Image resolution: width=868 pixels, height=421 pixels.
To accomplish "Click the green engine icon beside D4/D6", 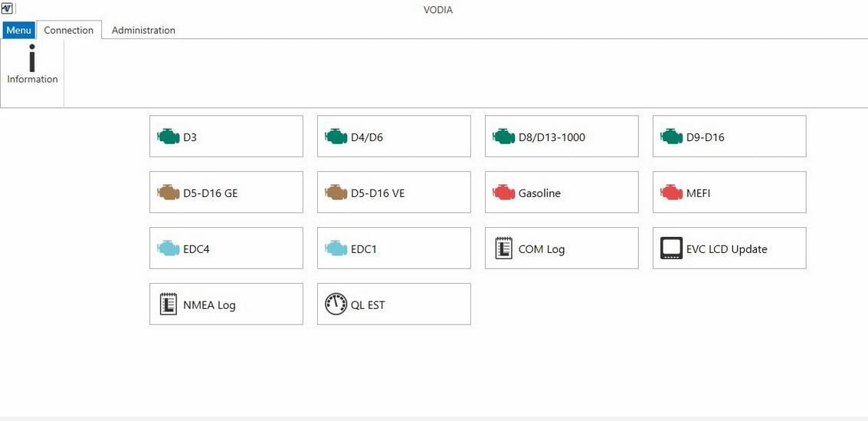I will [x=336, y=136].
